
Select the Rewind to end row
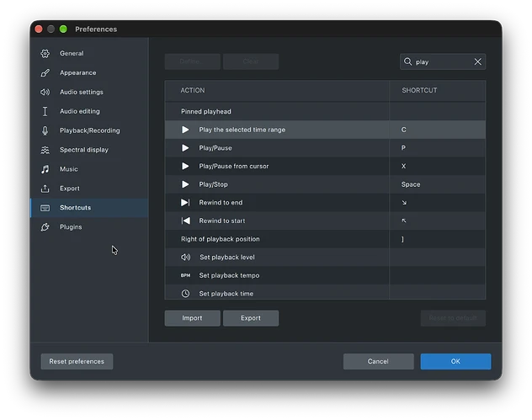[x=325, y=203]
